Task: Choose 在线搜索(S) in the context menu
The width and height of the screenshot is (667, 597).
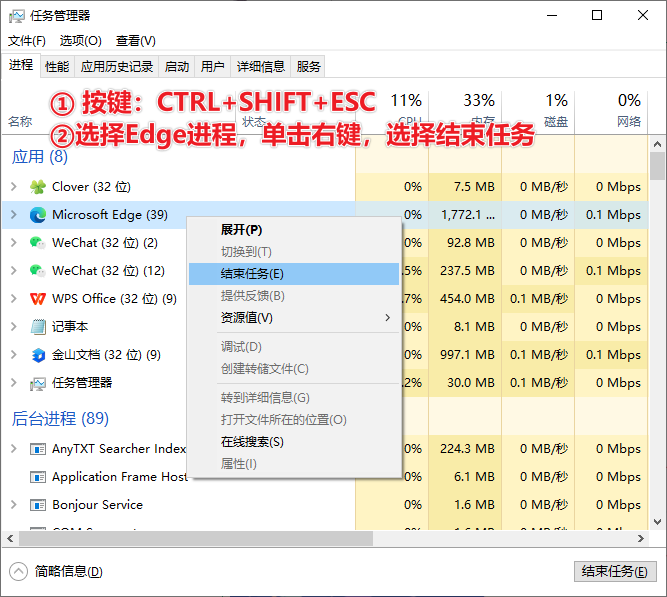Action: coord(294,442)
